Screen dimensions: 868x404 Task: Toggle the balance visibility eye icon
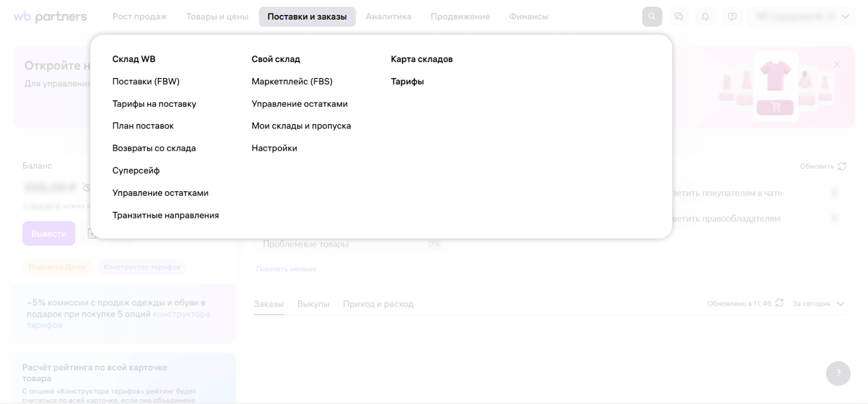(87, 187)
